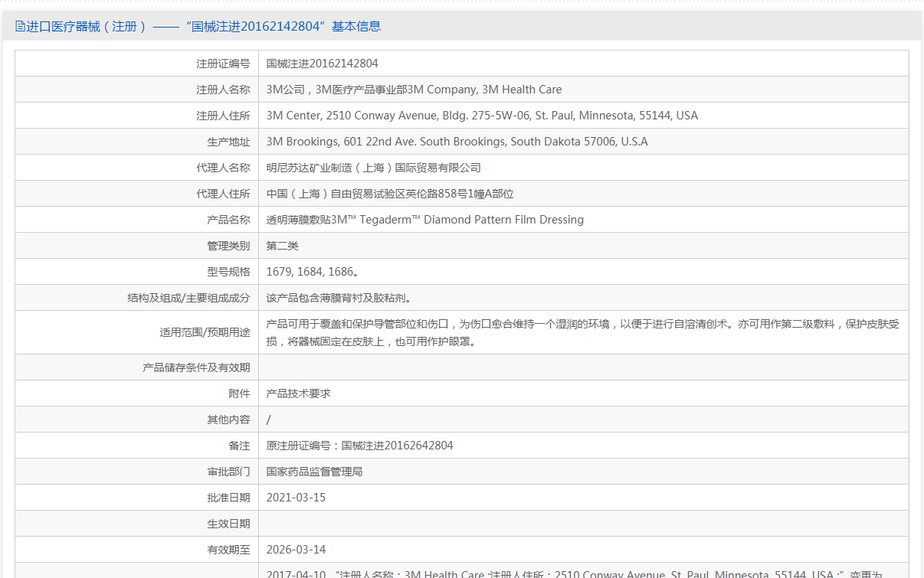Select the label 生效日期
Image resolution: width=924 pixels, height=578 pixels.
tap(228, 524)
